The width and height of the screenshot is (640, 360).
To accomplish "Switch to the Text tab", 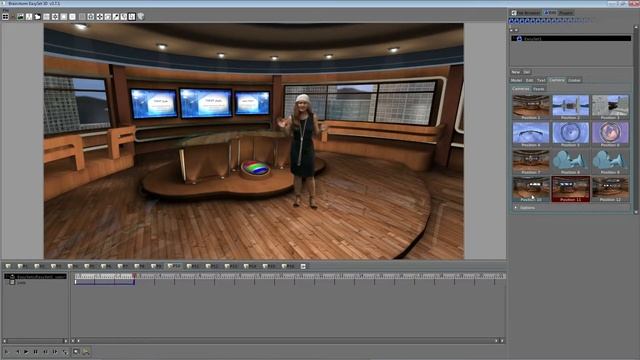I will pyautogui.click(x=541, y=80).
